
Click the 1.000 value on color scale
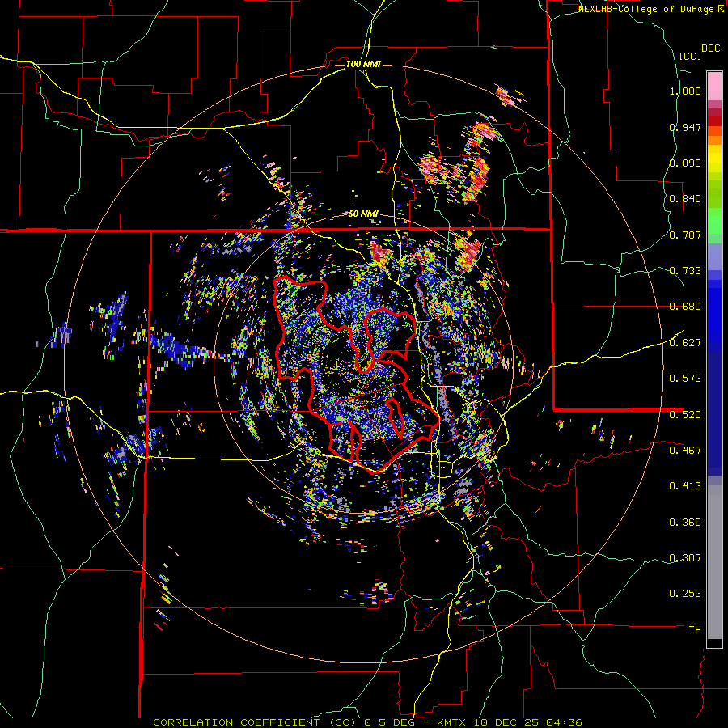click(x=685, y=91)
